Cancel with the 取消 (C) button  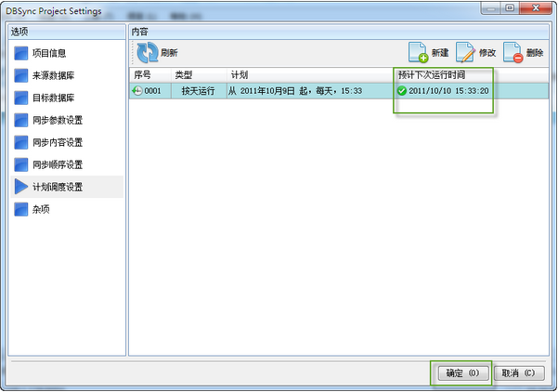[519, 373]
